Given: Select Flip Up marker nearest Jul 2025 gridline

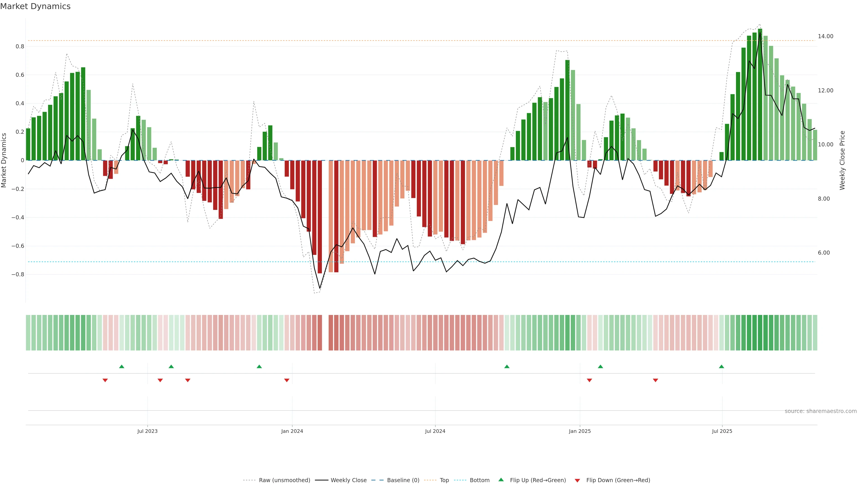Looking at the screenshot, I should 722,366.
